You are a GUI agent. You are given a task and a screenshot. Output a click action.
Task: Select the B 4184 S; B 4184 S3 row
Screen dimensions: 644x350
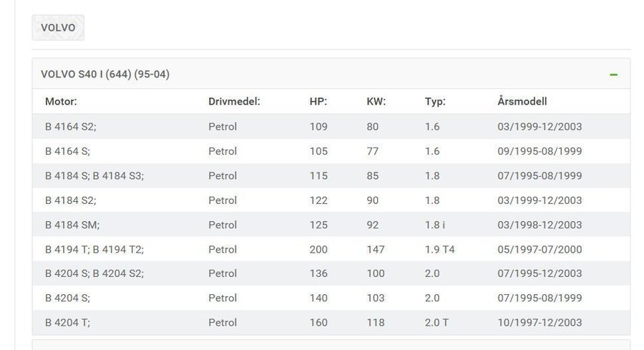pos(94,175)
